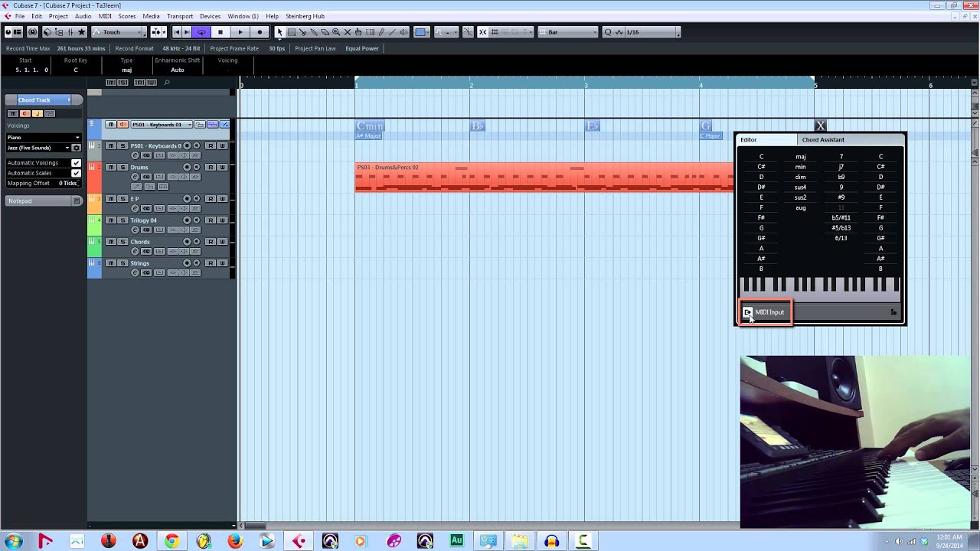
Task: Open the Touch automation mode dropdown
Action: click(x=119, y=32)
